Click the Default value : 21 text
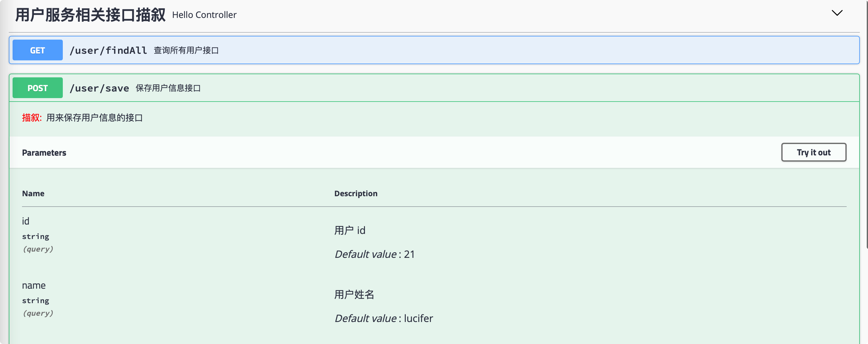This screenshot has height=344, width=868. (375, 254)
